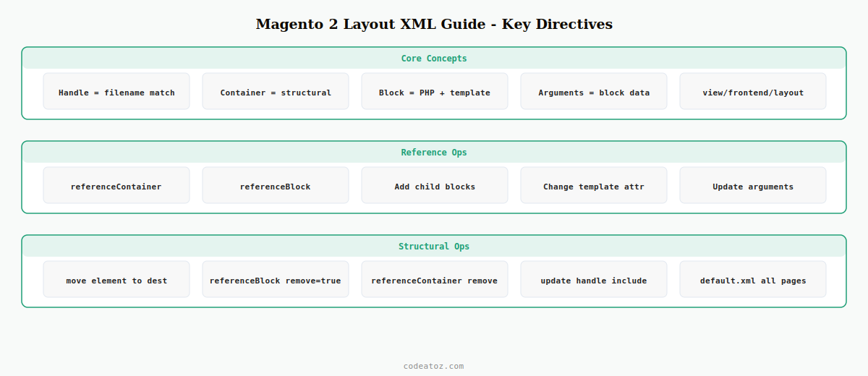Click the 'Structural Ops' section header
868x376 pixels.
tap(434, 247)
